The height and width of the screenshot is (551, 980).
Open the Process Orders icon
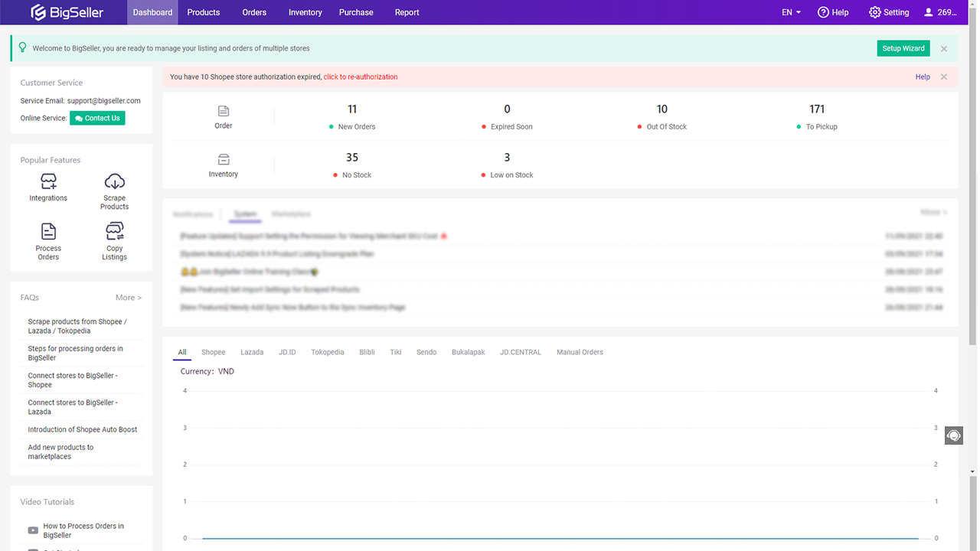(x=48, y=231)
